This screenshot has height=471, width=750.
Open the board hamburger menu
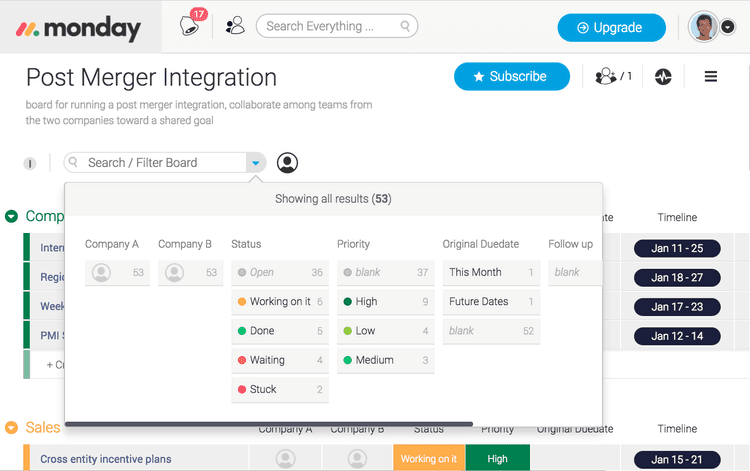click(711, 77)
